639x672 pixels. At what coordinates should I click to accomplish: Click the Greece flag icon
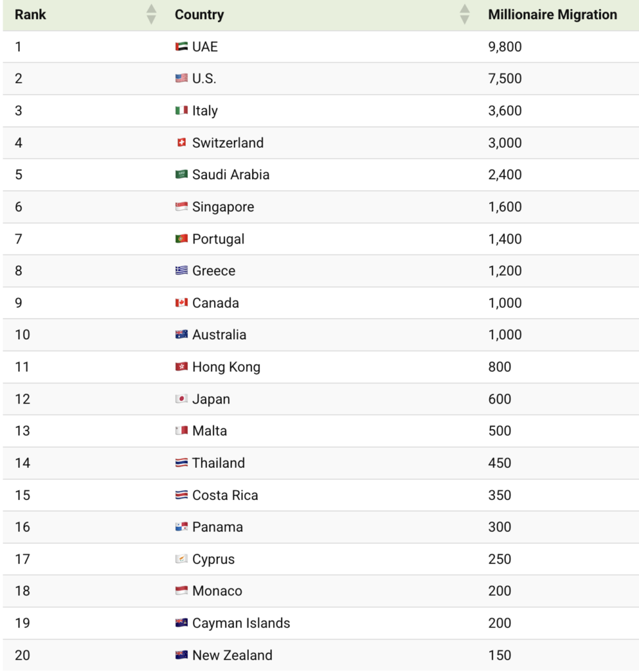click(181, 270)
